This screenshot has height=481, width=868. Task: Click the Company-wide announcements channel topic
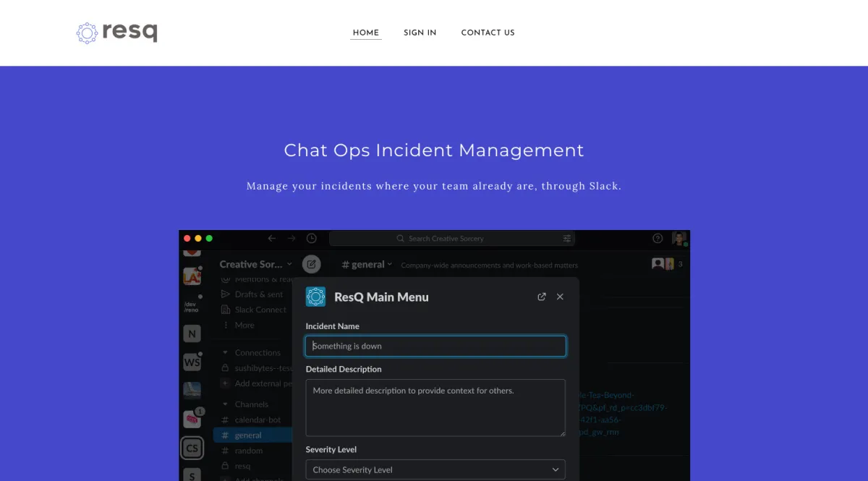coord(490,265)
